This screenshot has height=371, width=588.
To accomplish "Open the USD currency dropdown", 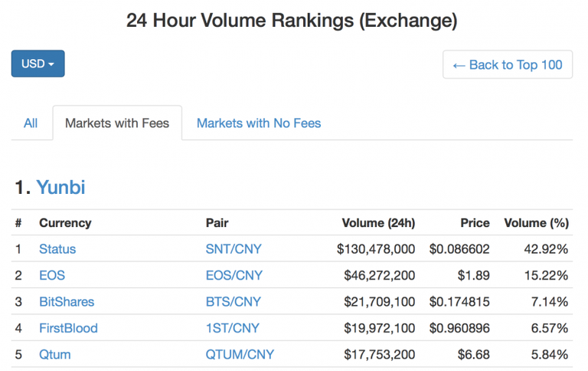I will coord(38,64).
